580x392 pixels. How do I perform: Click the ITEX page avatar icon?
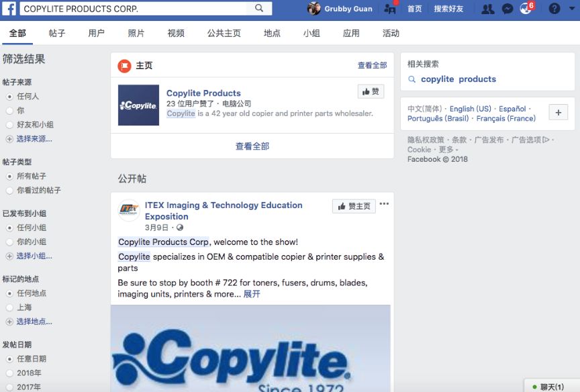(129, 210)
